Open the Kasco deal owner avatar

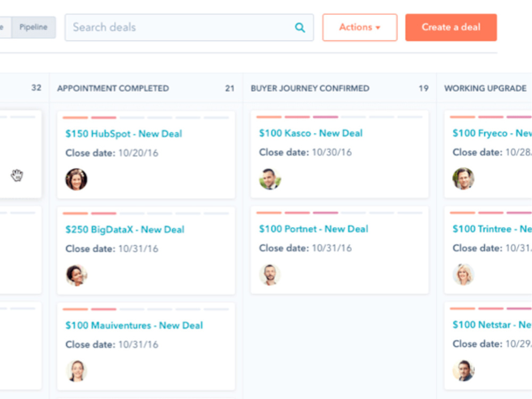(270, 179)
